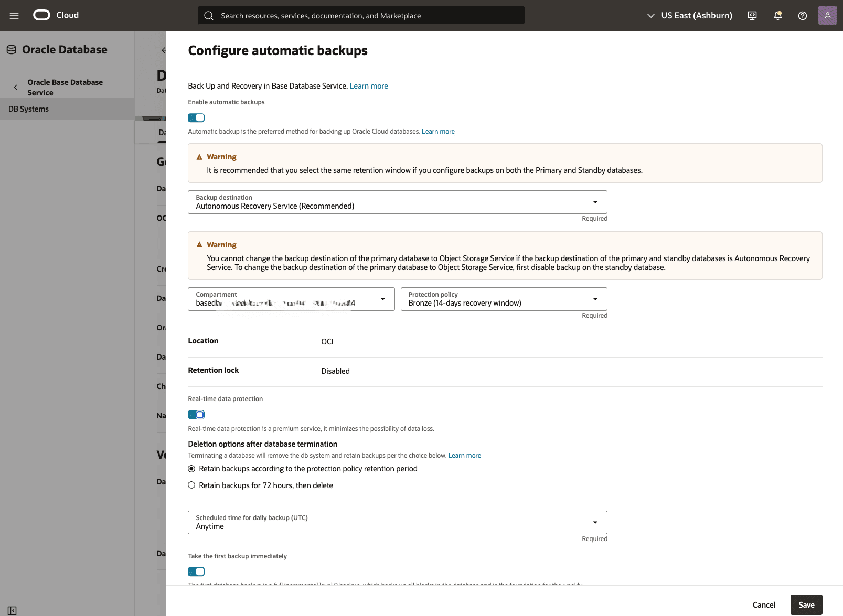Open the notifications bell
The image size is (843, 616).
point(777,15)
